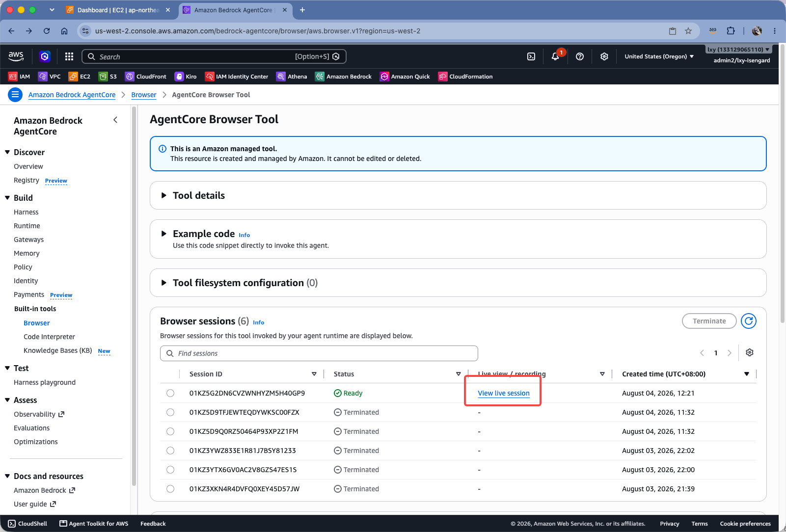Open Runtime in the Build navigation
Screen dimensions: 786x532
27,226
